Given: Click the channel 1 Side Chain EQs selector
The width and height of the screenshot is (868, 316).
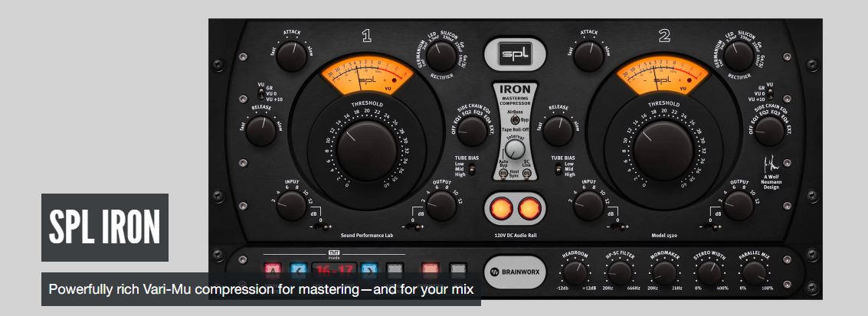Looking at the screenshot, I should click(472, 131).
